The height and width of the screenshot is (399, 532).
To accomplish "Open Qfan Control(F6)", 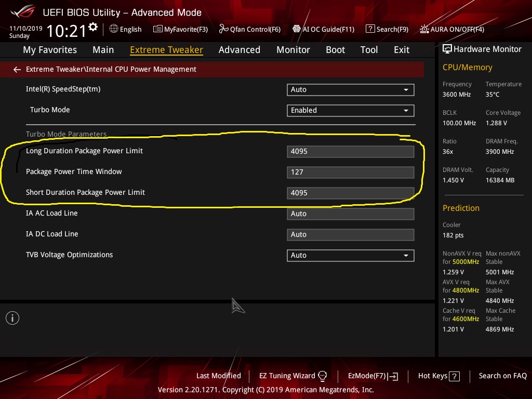I will pos(250,29).
